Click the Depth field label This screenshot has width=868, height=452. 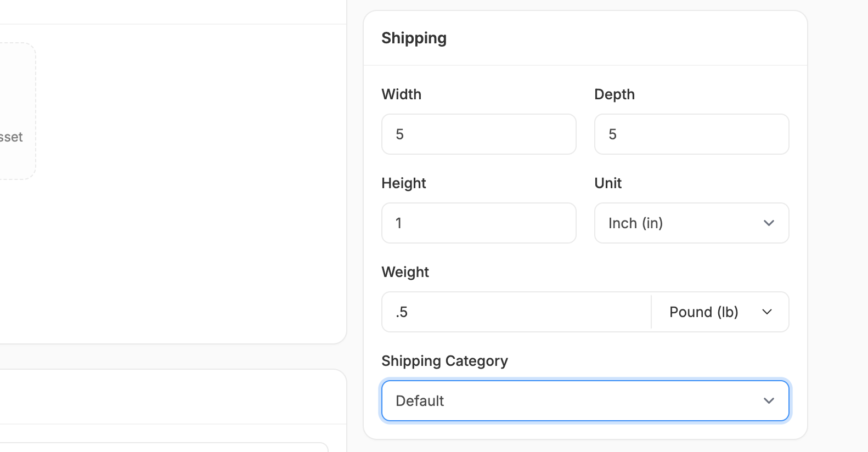click(x=615, y=94)
